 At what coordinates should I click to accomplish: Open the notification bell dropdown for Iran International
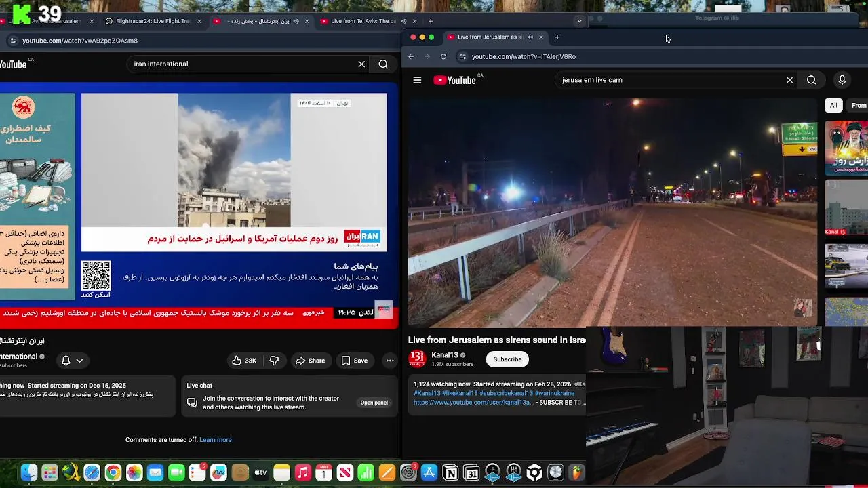pos(72,361)
